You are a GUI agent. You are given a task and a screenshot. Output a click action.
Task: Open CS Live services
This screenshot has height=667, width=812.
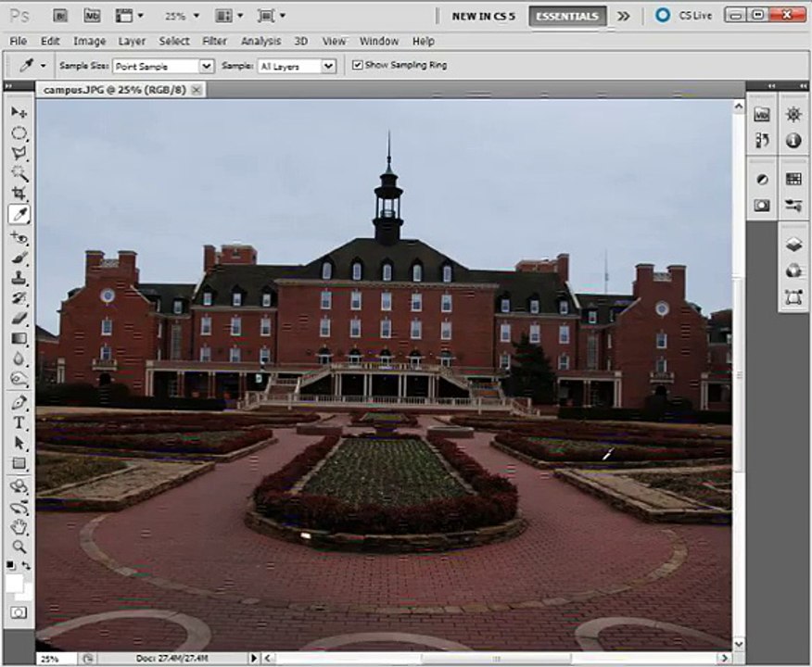click(683, 16)
